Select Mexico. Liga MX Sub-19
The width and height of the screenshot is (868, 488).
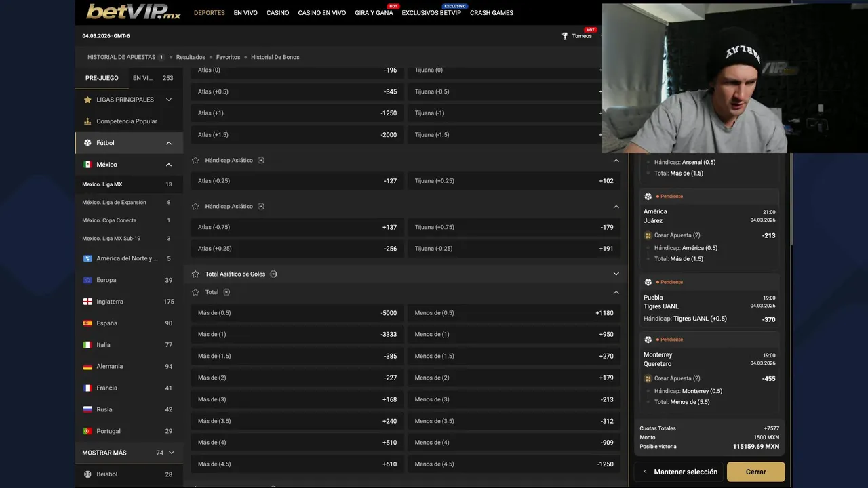tap(129, 238)
